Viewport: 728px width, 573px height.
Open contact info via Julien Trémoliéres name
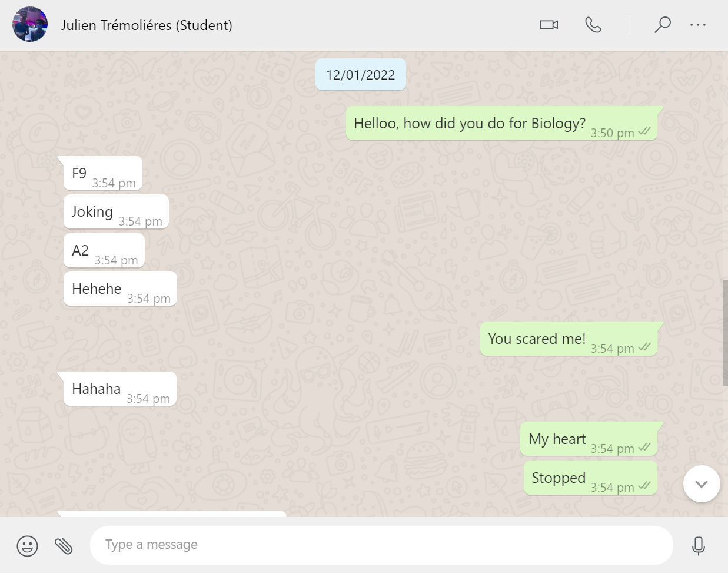pos(147,25)
